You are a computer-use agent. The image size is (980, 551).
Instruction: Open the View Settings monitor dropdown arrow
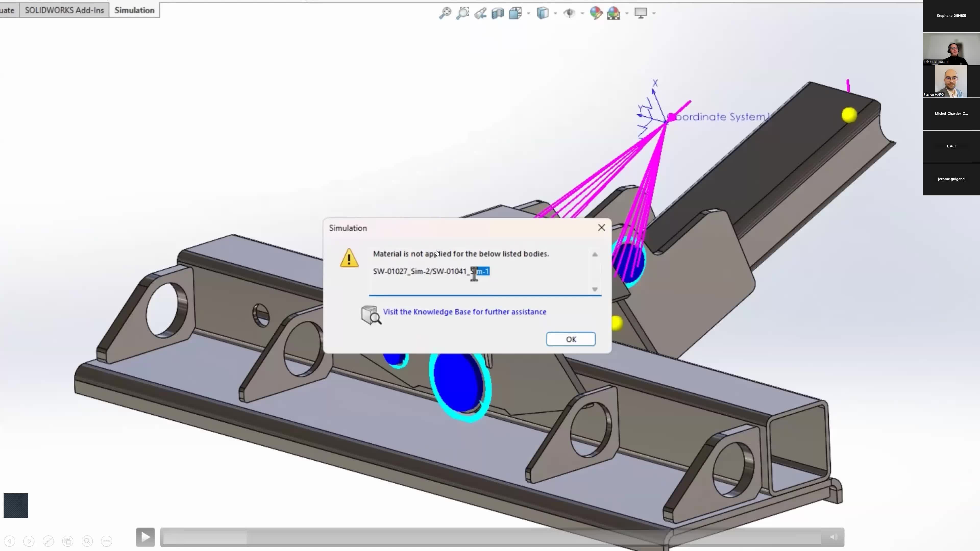click(x=654, y=13)
